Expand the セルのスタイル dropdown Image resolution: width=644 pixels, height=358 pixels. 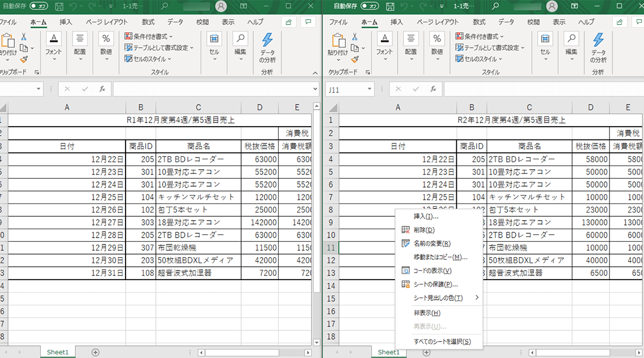tap(150, 59)
